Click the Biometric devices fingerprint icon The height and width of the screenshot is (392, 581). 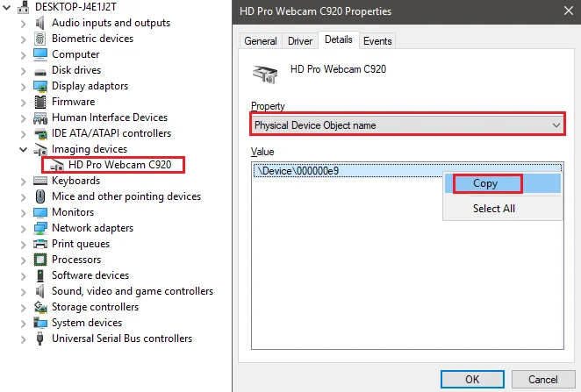(40, 39)
